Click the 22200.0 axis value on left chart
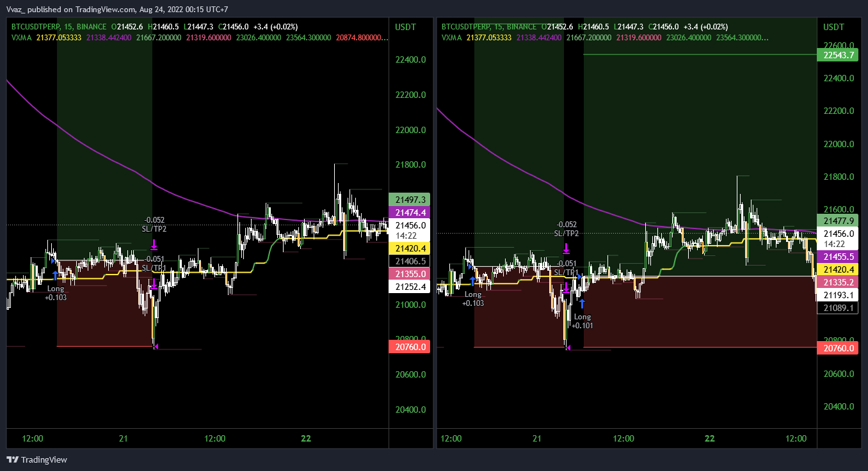 (411, 95)
